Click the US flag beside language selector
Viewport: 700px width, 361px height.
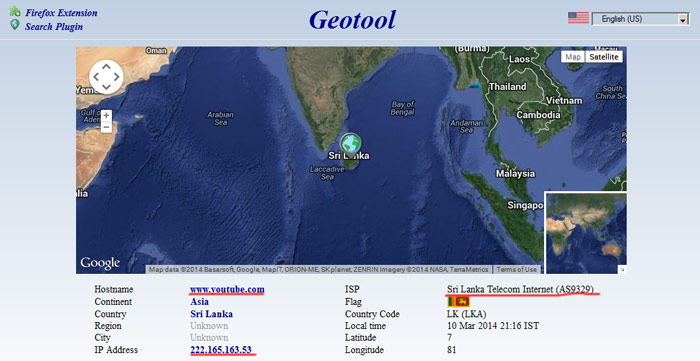point(578,17)
